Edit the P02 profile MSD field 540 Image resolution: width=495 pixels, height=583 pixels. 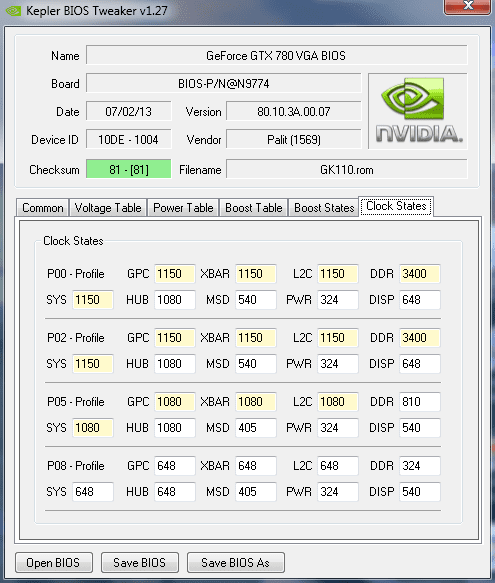tap(256, 364)
